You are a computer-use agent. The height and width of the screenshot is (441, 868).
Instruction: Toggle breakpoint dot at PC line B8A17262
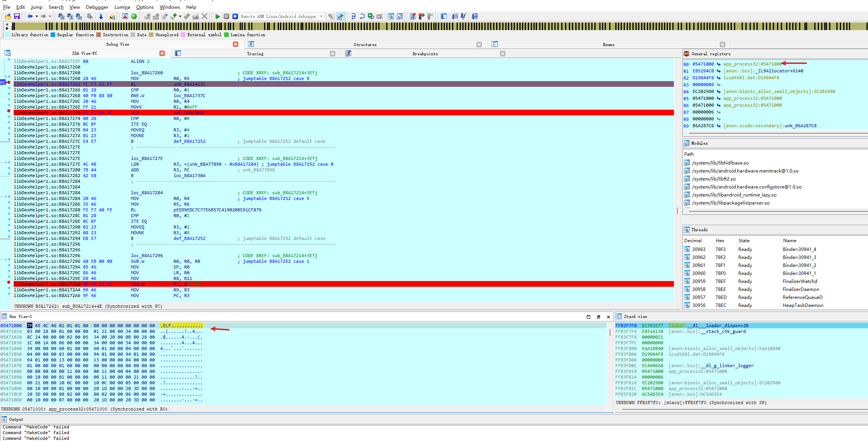click(9, 82)
